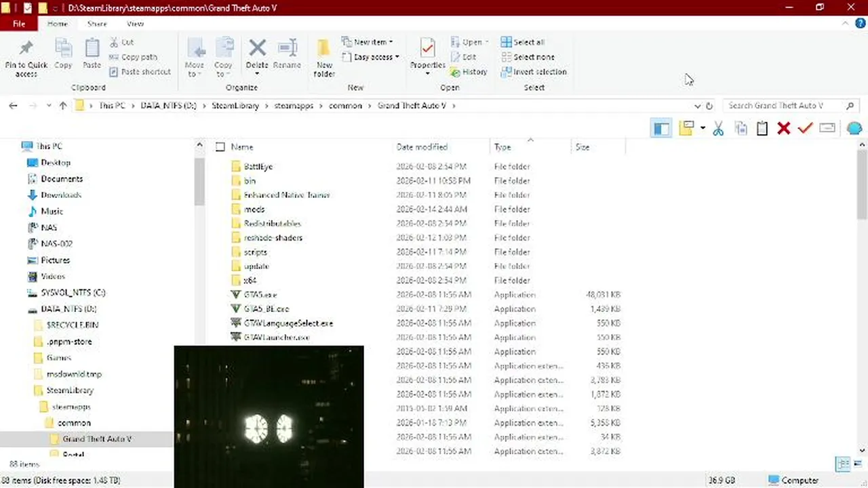Open the Copy to dropdown
The image size is (868, 488).
coord(224,58)
